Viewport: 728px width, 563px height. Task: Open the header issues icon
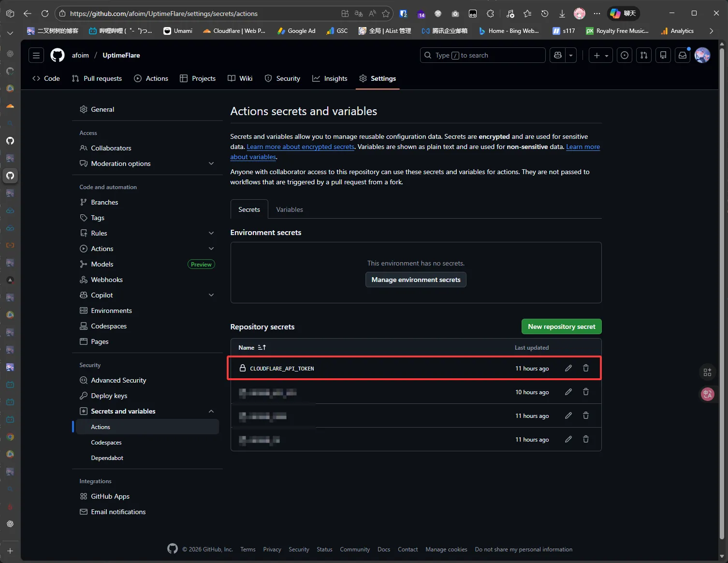[625, 55]
